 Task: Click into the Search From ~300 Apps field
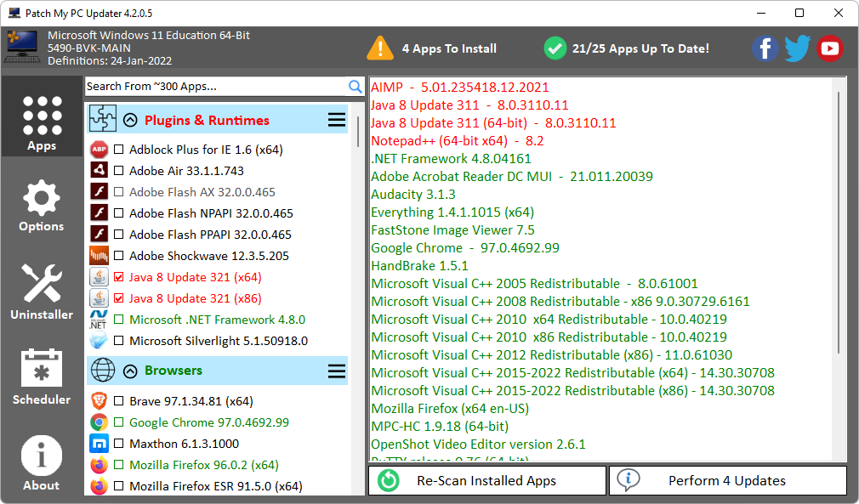[x=216, y=87]
